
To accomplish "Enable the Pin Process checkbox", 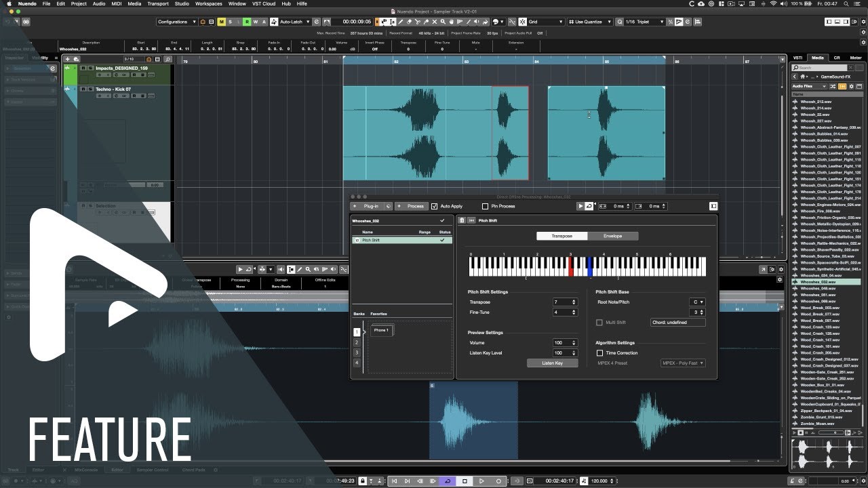I will 485,206.
